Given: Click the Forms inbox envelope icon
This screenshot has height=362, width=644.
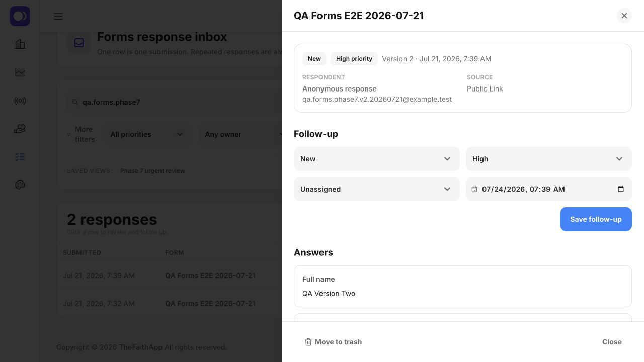Looking at the screenshot, I should click(79, 43).
